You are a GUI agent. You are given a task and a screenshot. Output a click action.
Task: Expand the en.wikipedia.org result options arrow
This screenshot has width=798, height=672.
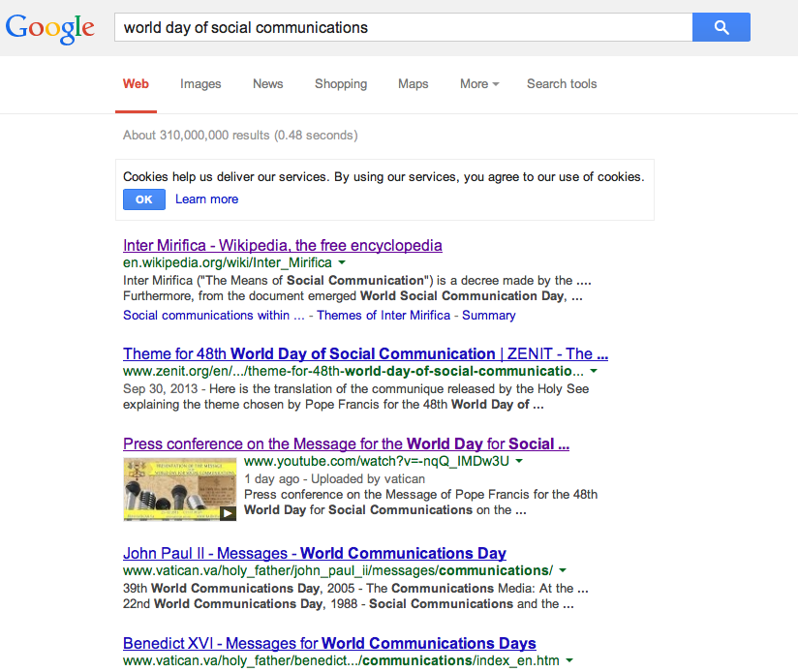click(x=342, y=262)
